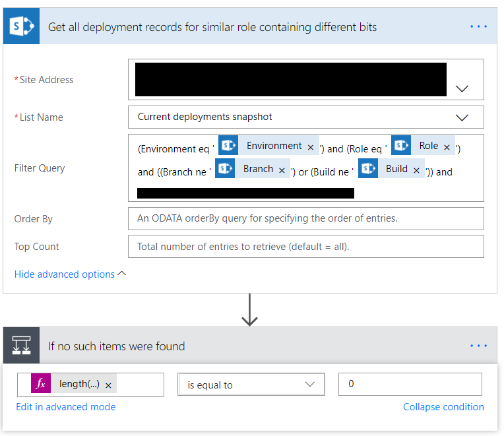
Task: Click the Environment dynamic content token
Action: point(274,146)
